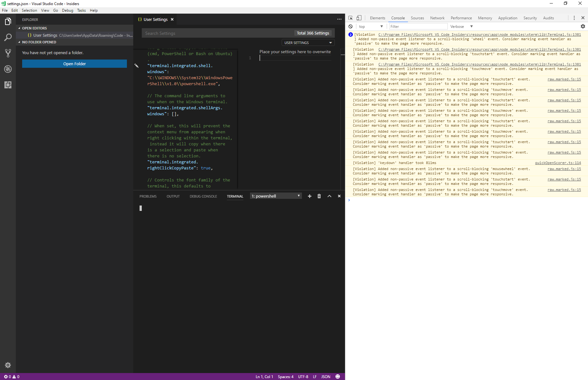Open a new integrated terminal

[x=310, y=196]
